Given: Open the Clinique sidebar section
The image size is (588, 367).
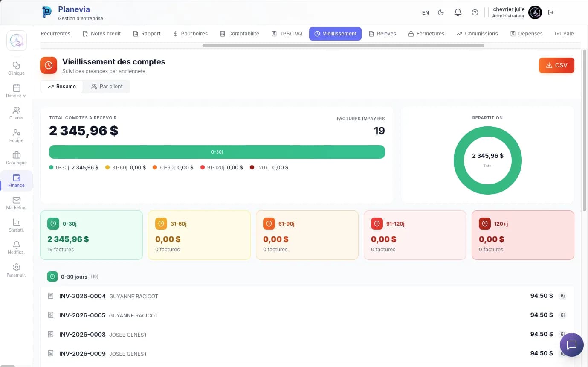Looking at the screenshot, I should 16,68.
